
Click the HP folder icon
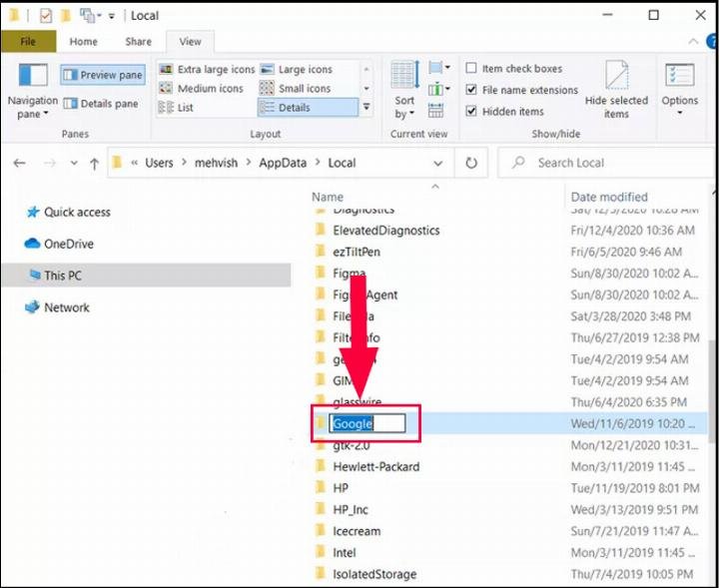pyautogui.click(x=321, y=487)
